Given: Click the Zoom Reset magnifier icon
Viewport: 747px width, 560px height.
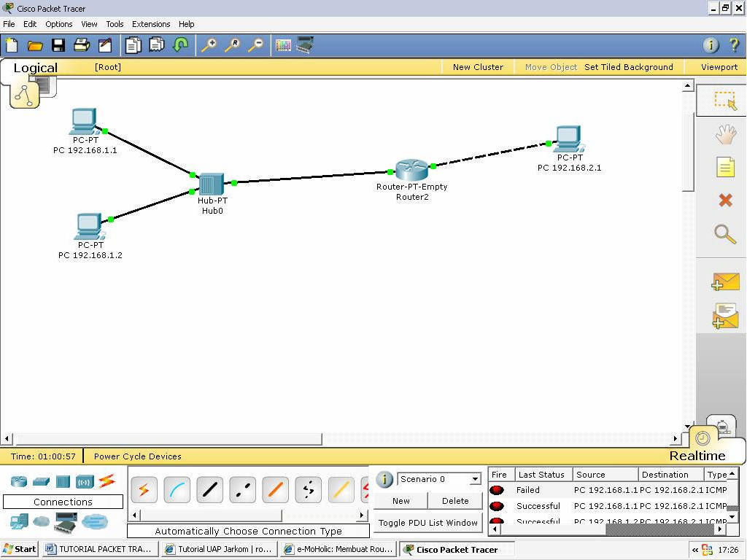Looking at the screenshot, I should click(232, 45).
